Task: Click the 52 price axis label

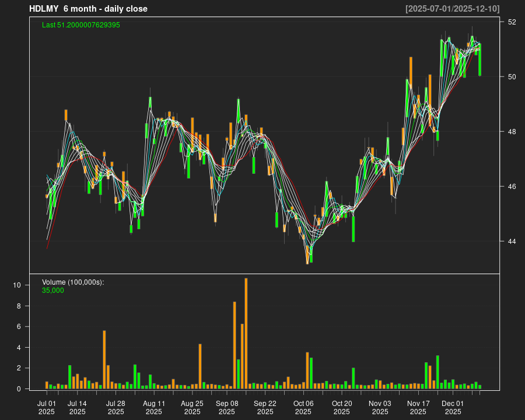Action: tap(512, 22)
